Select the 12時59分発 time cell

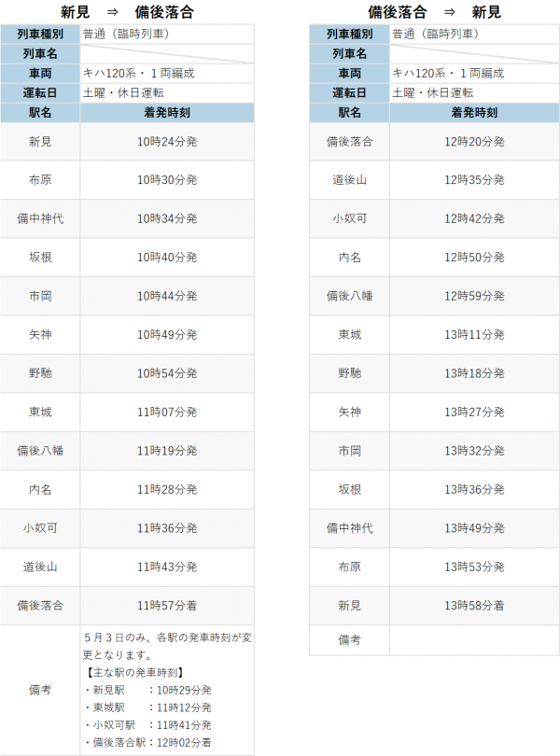pos(474,296)
